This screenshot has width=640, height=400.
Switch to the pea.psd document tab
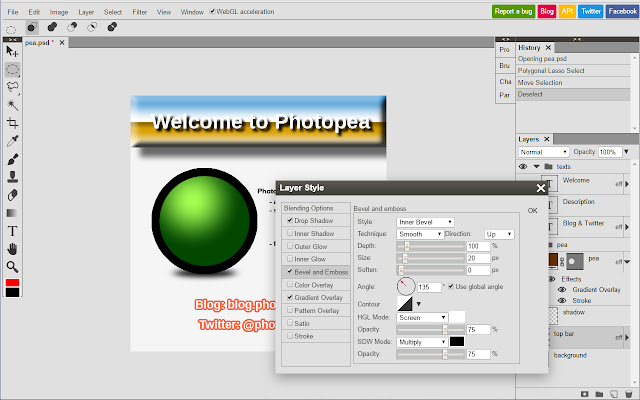point(39,42)
